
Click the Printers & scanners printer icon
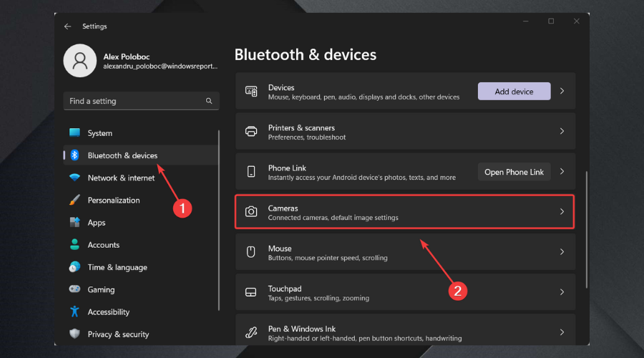(x=251, y=132)
